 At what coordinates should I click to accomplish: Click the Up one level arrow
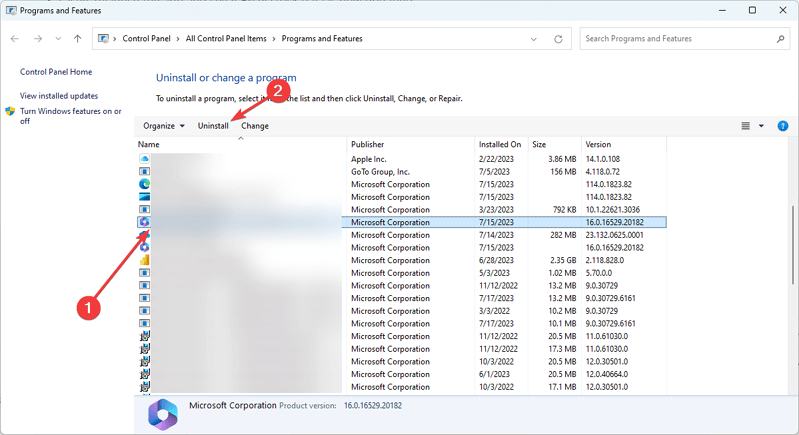click(78, 39)
